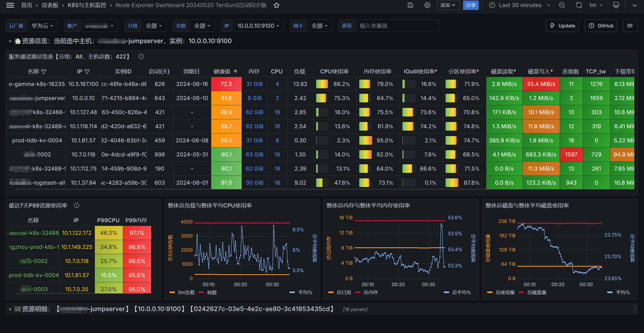
Task: Click the zoom out time range icon
Action: pyautogui.click(x=562, y=5)
